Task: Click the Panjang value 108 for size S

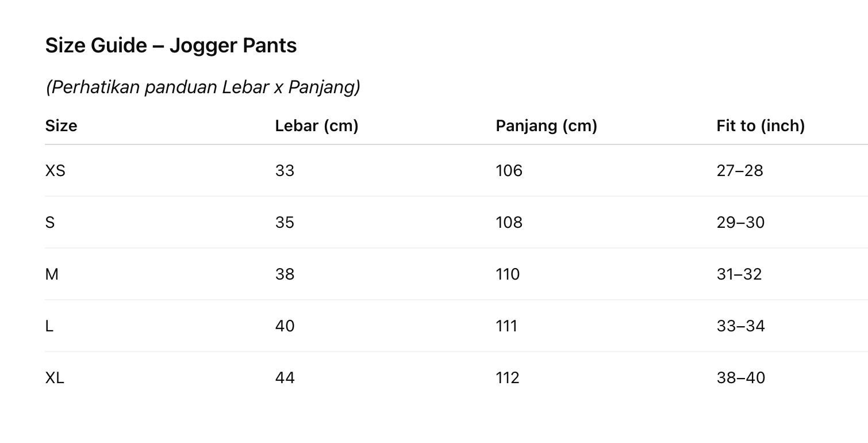Action: pos(509,223)
